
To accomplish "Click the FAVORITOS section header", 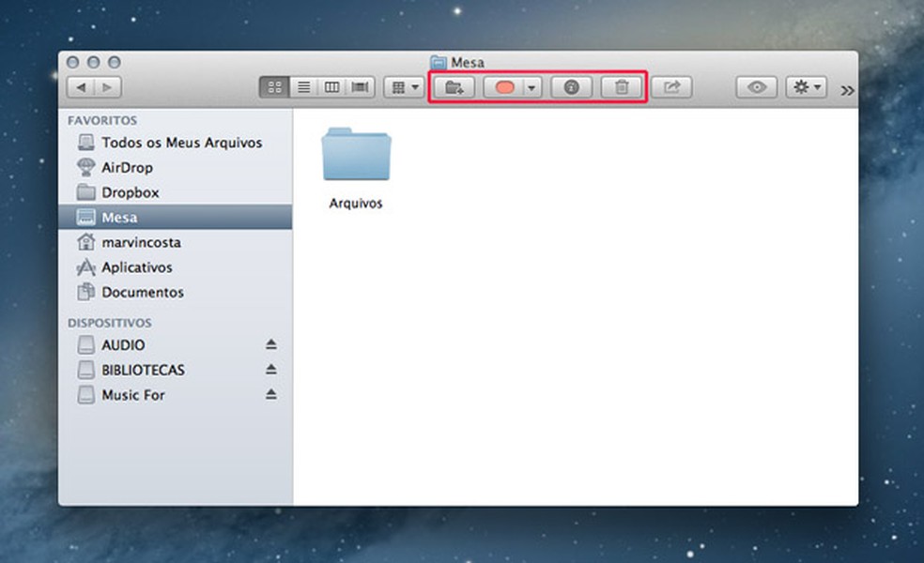I will (x=102, y=120).
